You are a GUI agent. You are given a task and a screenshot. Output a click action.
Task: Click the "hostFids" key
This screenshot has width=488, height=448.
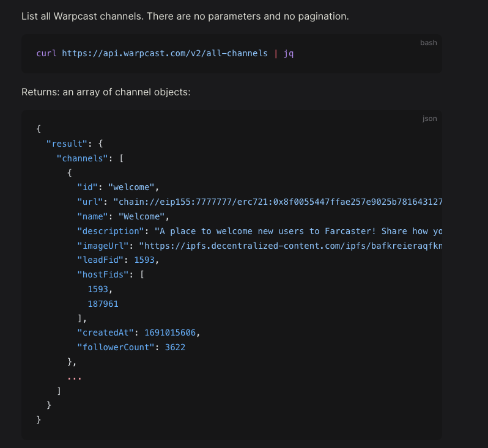pyautogui.click(x=103, y=274)
